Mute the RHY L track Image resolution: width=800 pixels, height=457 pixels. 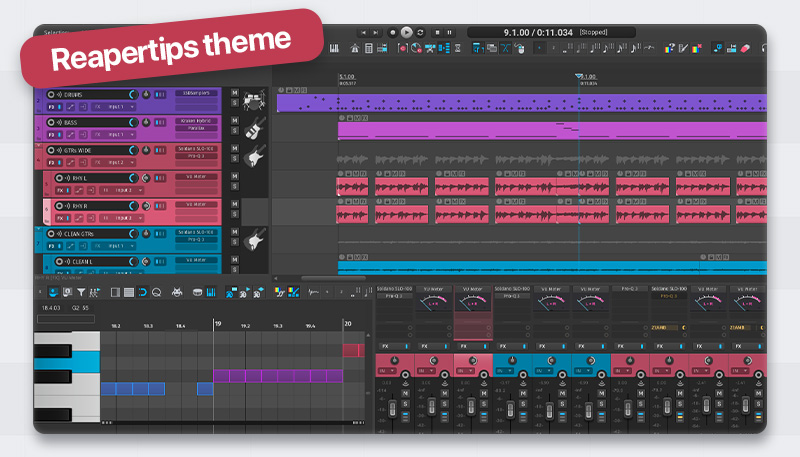click(235, 176)
